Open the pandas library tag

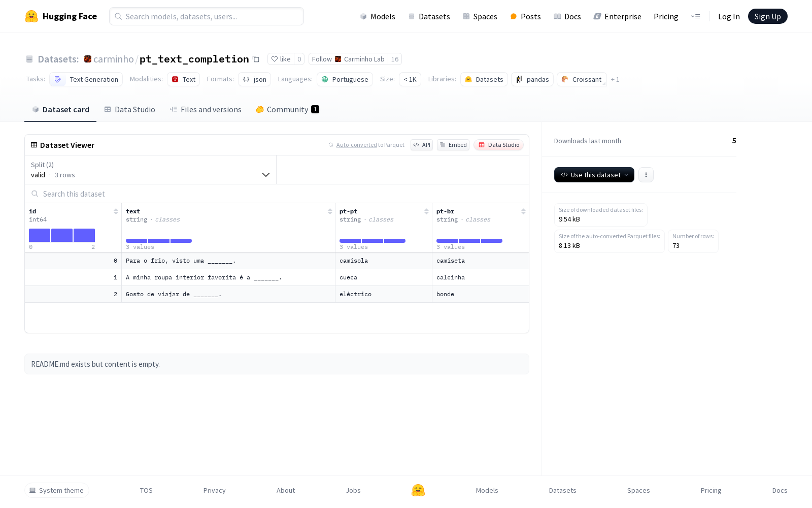point(532,79)
